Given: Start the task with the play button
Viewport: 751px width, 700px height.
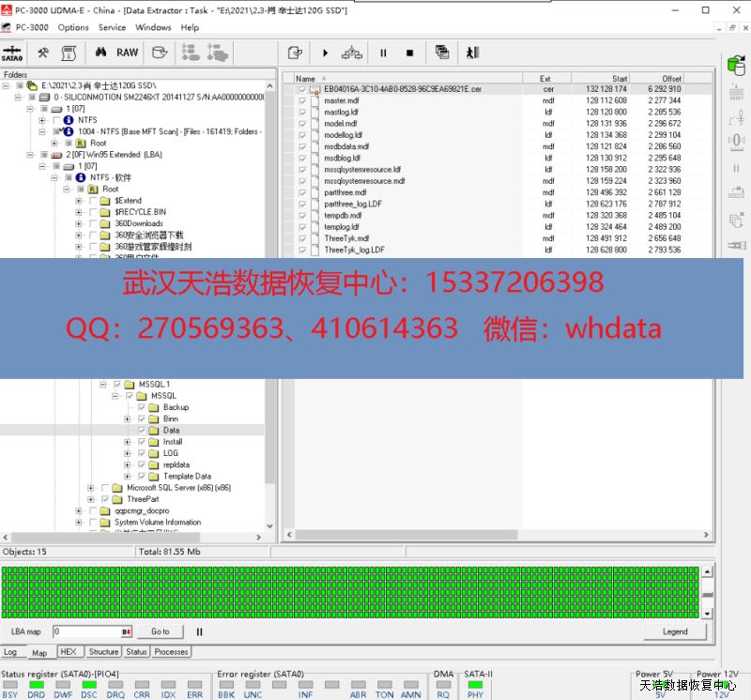Looking at the screenshot, I should (325, 53).
